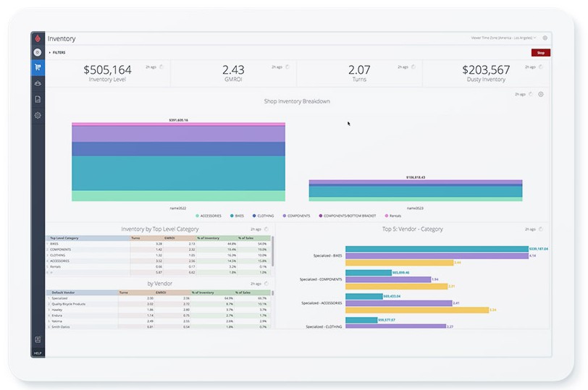
Task: Click the sidebar icon above HELP
Action: pyautogui.click(x=38, y=340)
